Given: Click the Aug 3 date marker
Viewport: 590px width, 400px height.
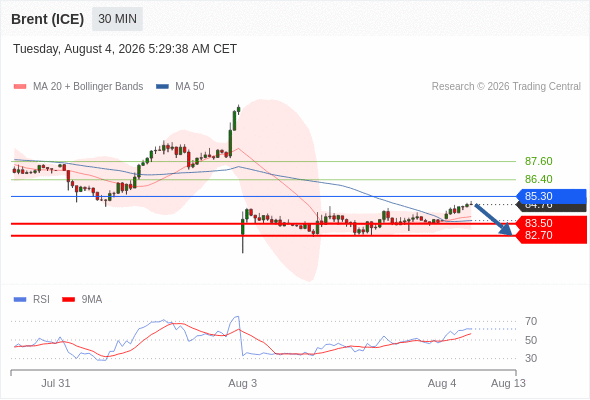Looking at the screenshot, I should [242, 383].
